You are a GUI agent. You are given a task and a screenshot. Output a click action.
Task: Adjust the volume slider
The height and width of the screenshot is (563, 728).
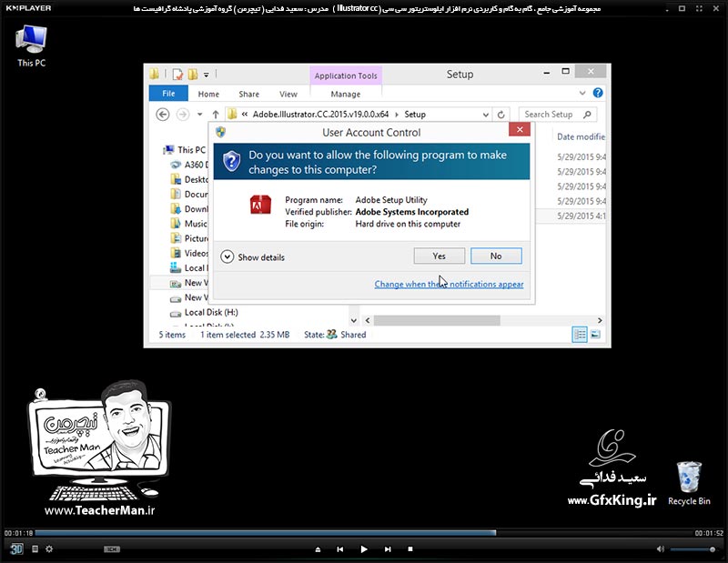click(693, 549)
